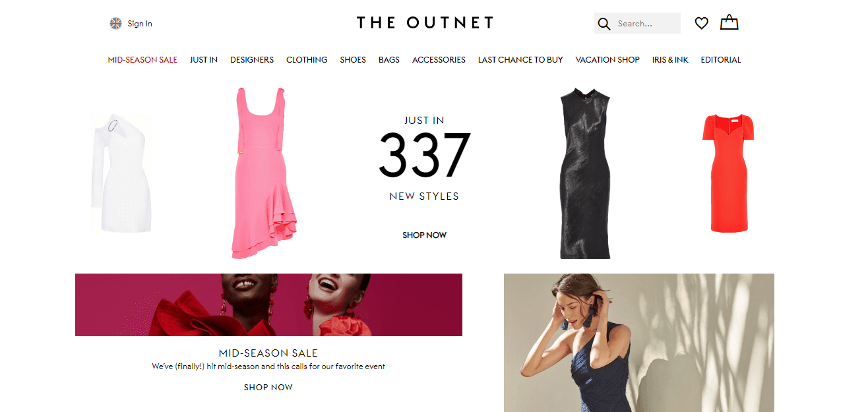Screen dimensions: 868x412
Task: Click the search magnifier icon
Action: tap(604, 24)
